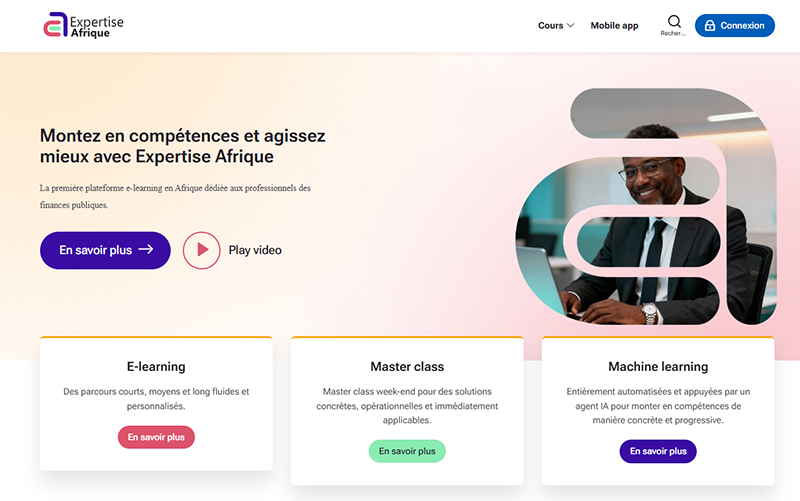Screen dimensions: 800x501
Task: Open Master class green En savoir plus button
Action: (407, 451)
